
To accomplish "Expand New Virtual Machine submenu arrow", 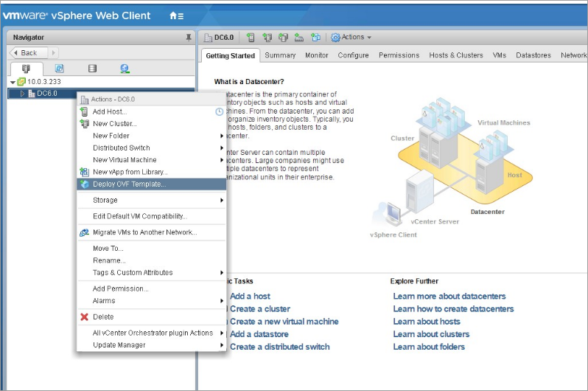I will [222, 160].
